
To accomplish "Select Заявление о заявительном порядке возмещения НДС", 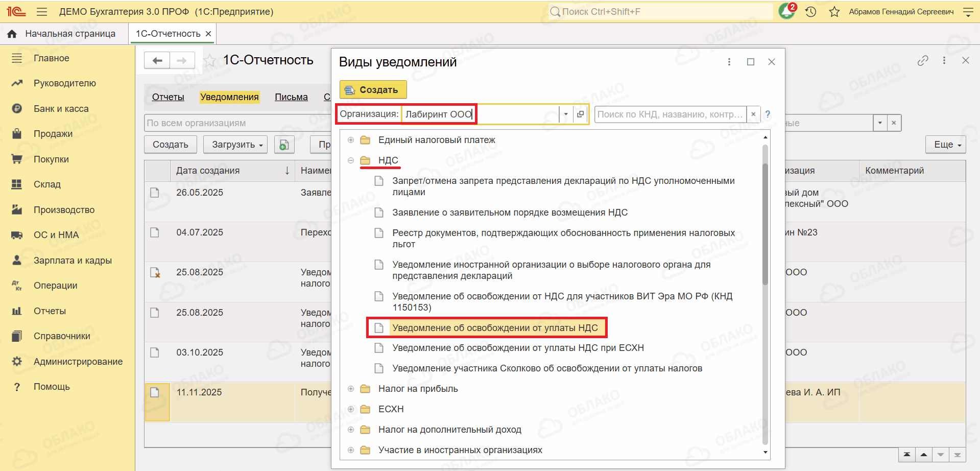I will 510,213.
